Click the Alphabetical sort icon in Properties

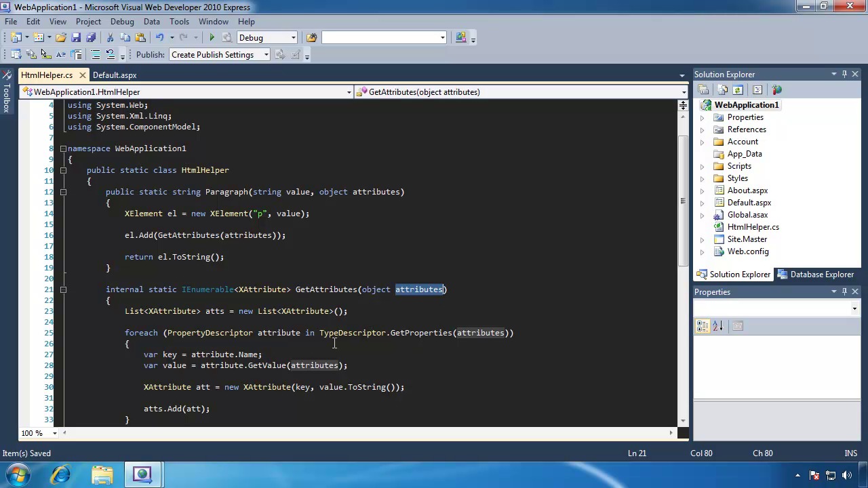(x=717, y=326)
